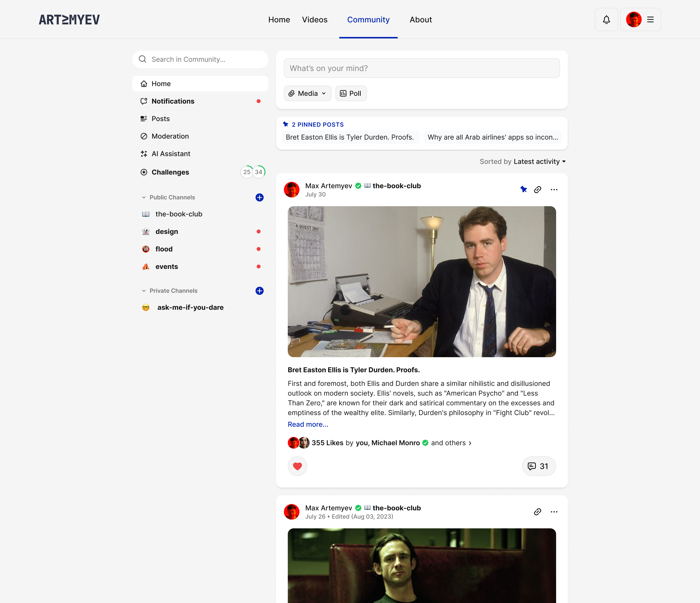Open comments with 31 replies
This screenshot has height=603, width=700.
pos(539,466)
